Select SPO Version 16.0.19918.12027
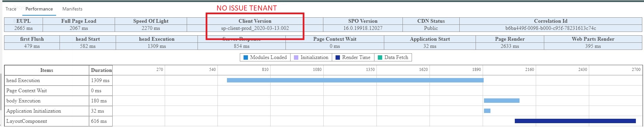This screenshot has height=133, width=644. (363, 28)
